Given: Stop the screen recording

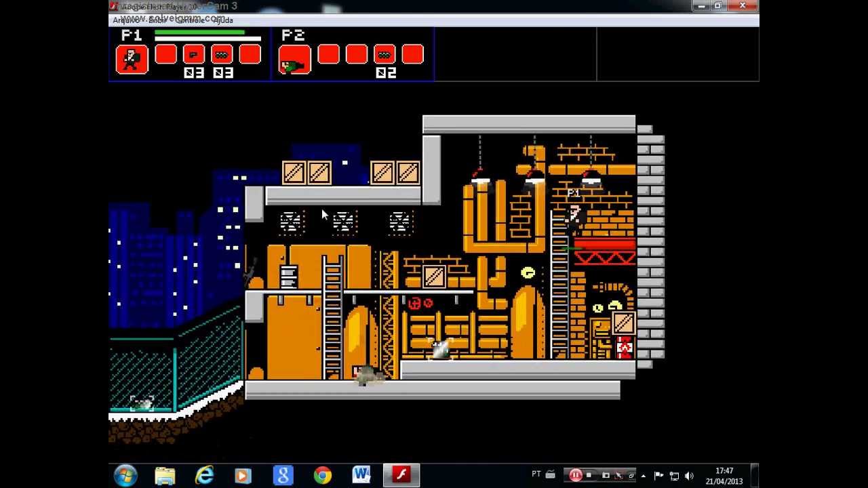Looking at the screenshot, I should click(x=589, y=475).
